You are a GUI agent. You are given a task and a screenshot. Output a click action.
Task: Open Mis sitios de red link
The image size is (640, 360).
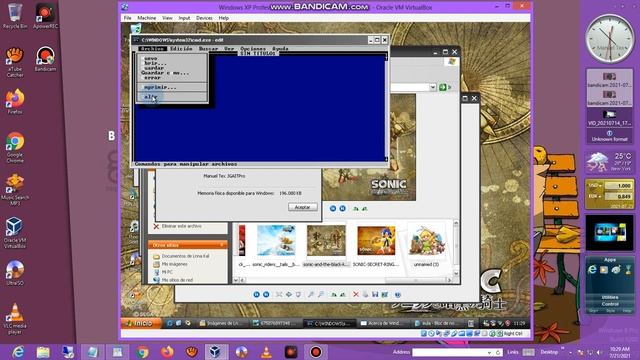tap(173, 280)
